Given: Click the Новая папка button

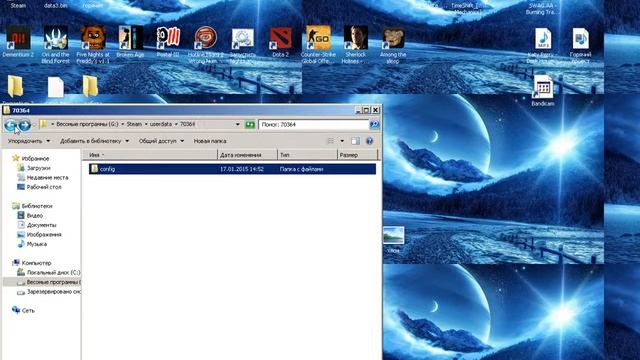Looking at the screenshot, I should (210, 141).
